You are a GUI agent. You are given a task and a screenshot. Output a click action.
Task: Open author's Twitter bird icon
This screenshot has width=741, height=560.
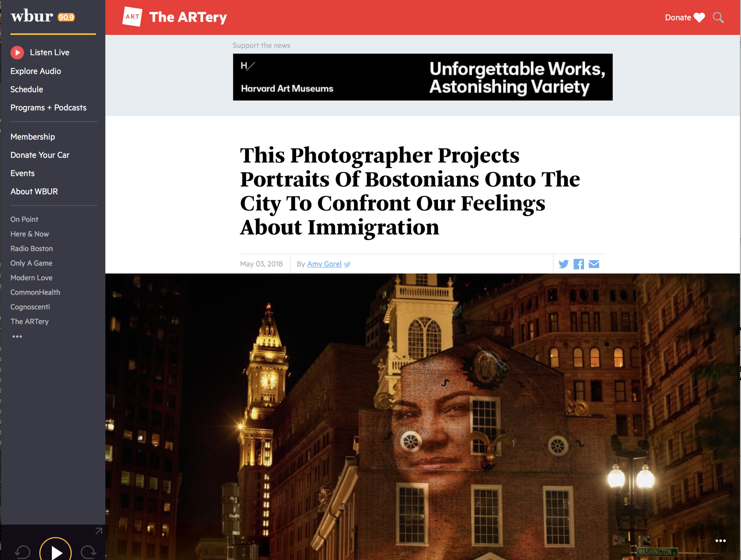tap(347, 264)
